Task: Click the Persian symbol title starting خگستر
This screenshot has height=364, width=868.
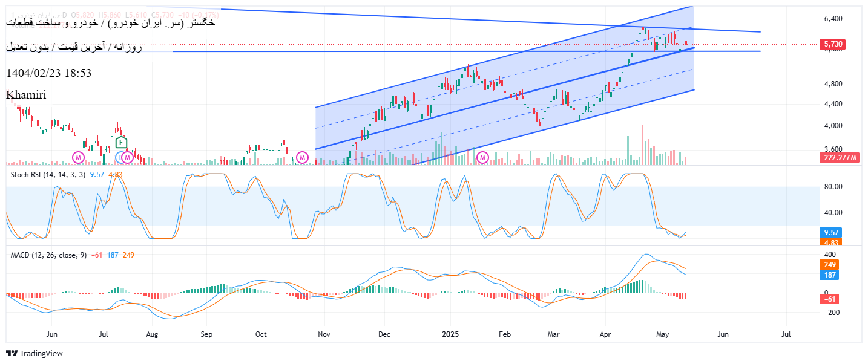Action: click(x=111, y=22)
